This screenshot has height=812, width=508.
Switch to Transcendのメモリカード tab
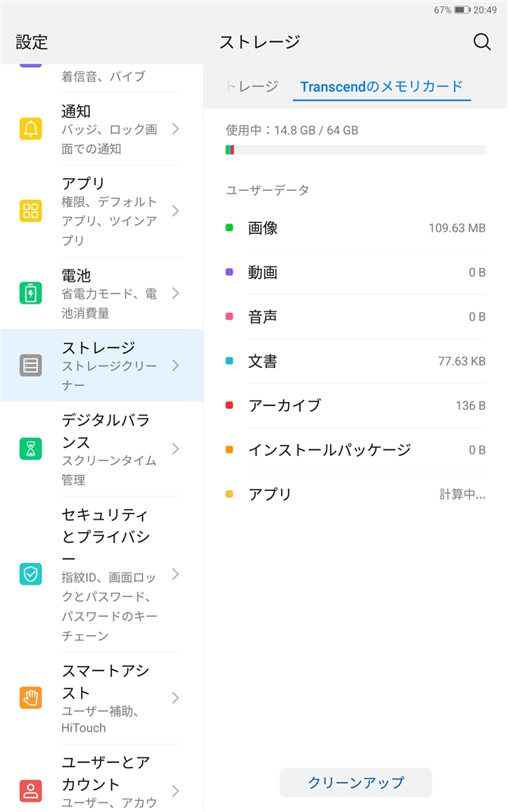[381, 86]
